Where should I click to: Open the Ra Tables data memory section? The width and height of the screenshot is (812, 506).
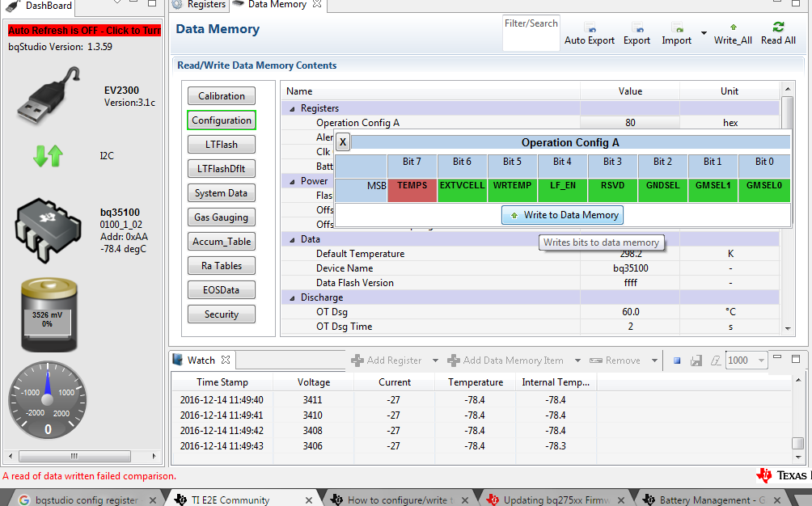[x=221, y=265]
